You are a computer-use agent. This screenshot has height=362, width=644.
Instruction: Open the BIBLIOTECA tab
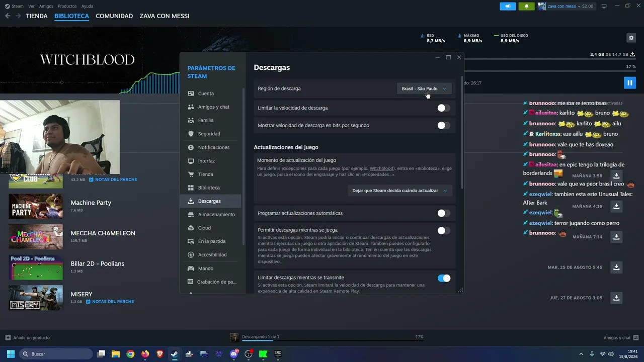71,16
